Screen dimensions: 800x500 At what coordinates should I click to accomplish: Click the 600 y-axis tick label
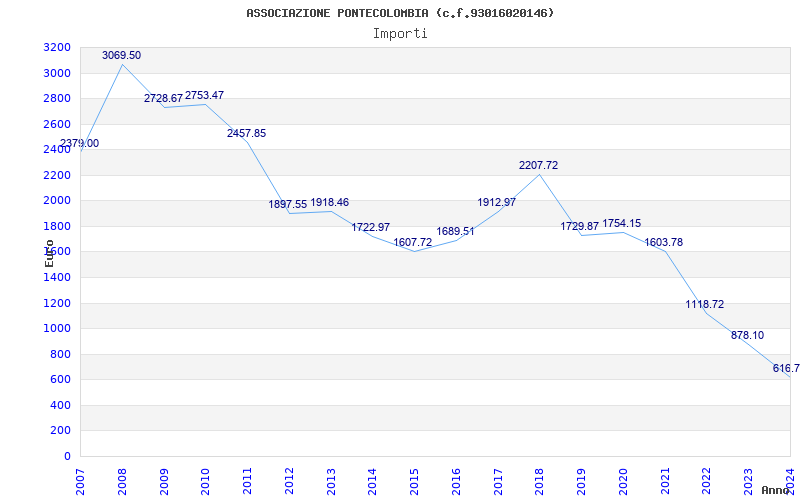click(61, 380)
